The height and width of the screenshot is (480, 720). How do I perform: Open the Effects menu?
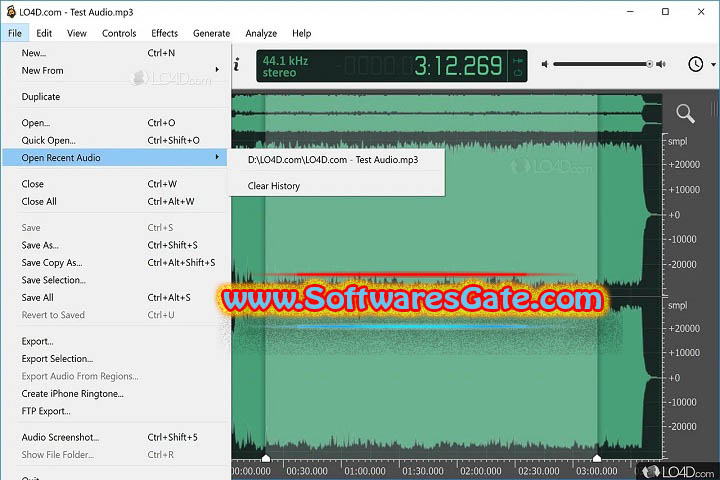point(164,33)
